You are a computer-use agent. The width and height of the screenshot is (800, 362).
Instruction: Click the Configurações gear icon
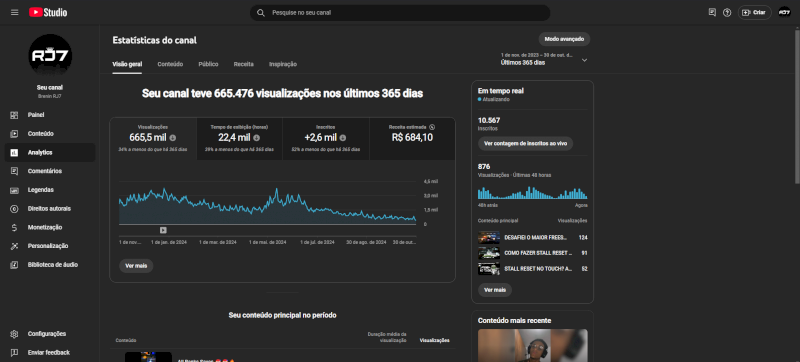(x=14, y=334)
